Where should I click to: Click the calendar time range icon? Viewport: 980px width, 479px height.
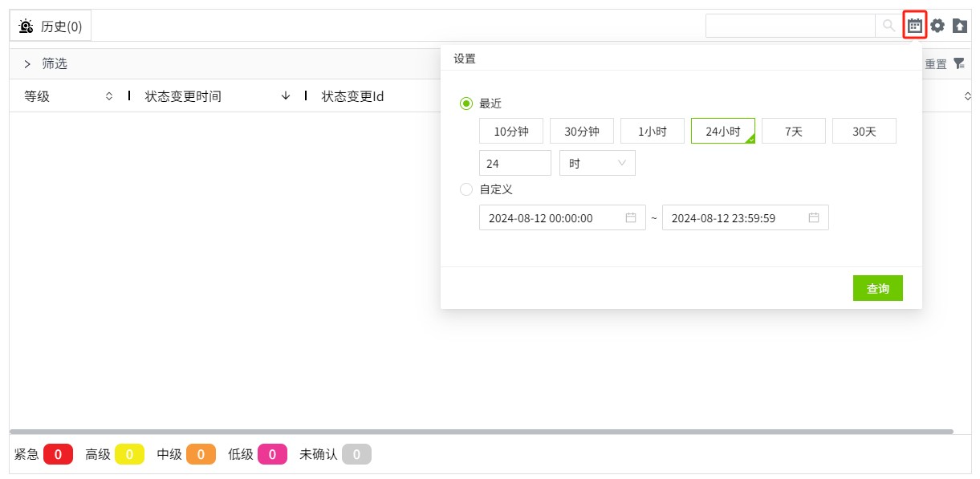pyautogui.click(x=914, y=26)
